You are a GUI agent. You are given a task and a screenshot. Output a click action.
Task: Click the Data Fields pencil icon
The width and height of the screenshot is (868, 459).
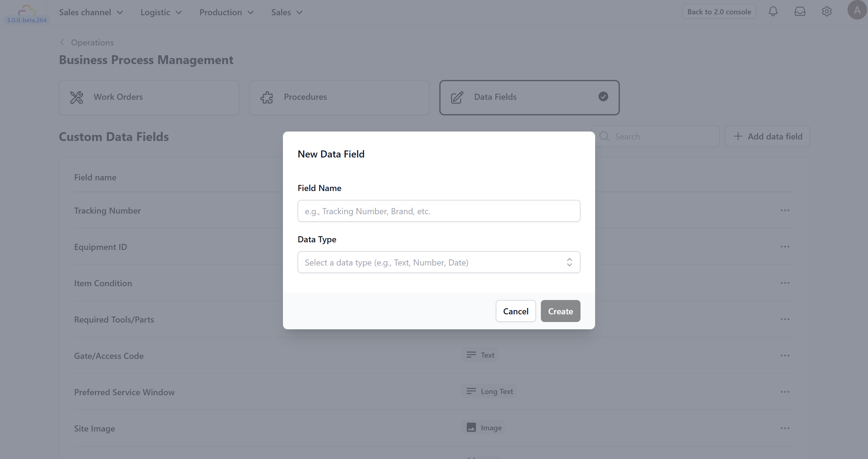457,97
